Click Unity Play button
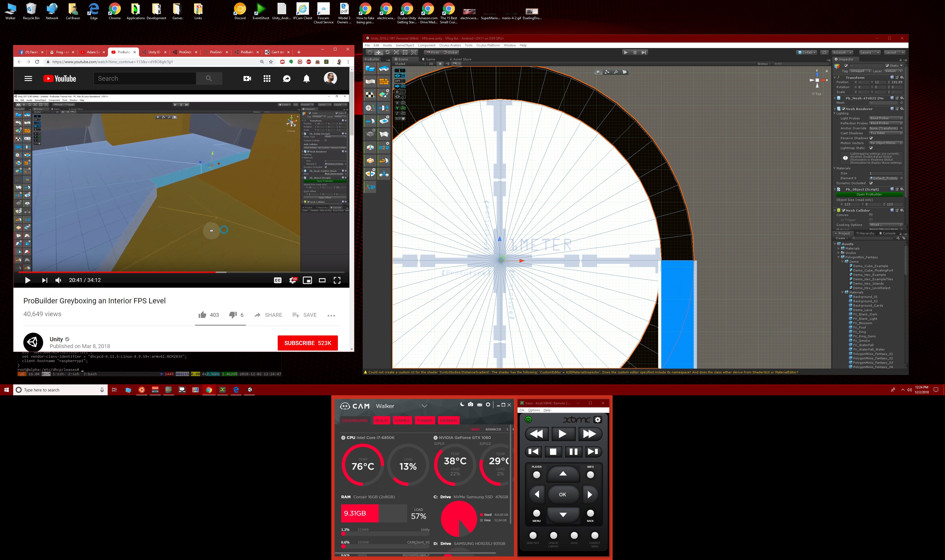The image size is (945, 560). tap(626, 52)
